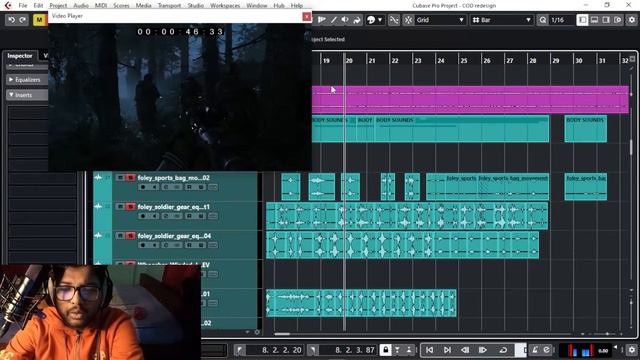640x360 pixels.
Task: Go to previous marker transport button
Action: pyautogui.click(x=429, y=350)
